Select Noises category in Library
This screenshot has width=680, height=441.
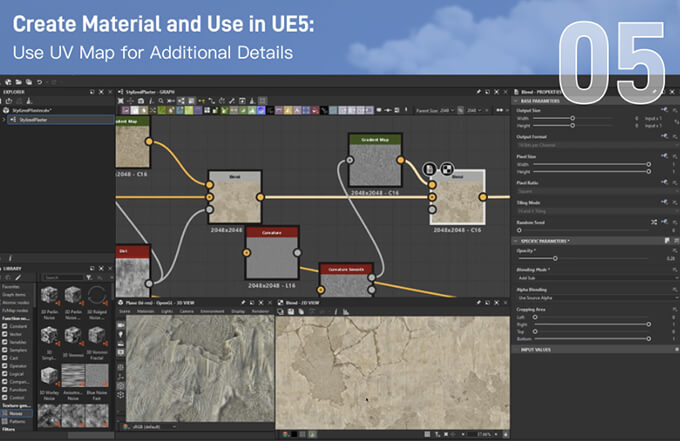(x=16, y=413)
